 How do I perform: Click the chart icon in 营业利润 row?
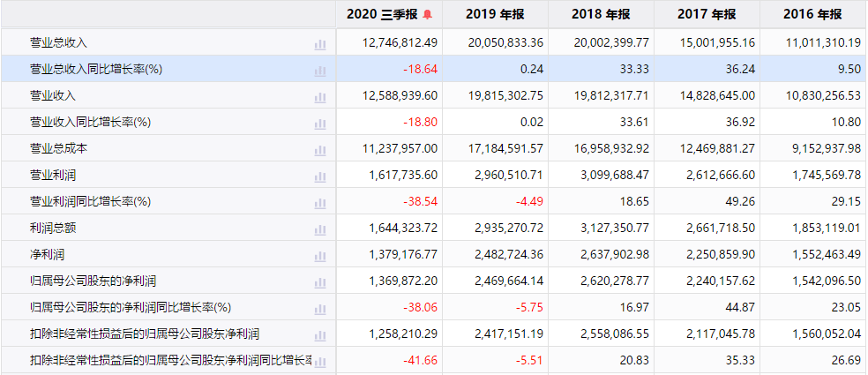coord(320,176)
